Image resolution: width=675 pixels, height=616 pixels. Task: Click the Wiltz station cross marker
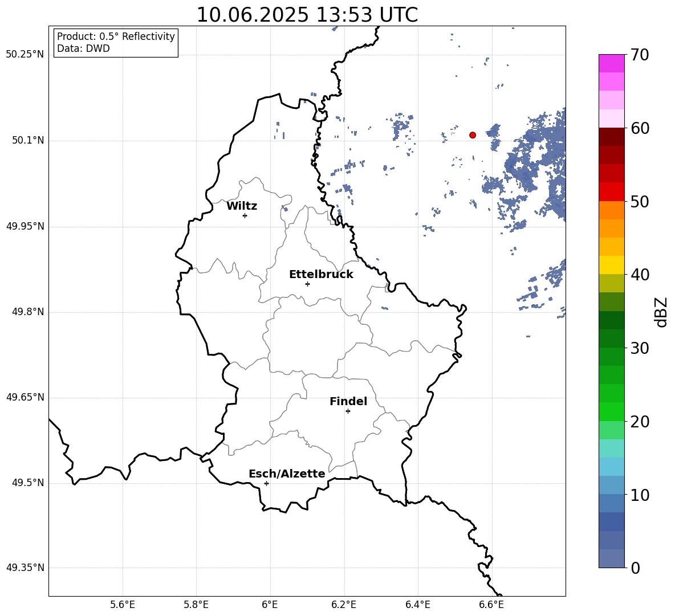[245, 215]
